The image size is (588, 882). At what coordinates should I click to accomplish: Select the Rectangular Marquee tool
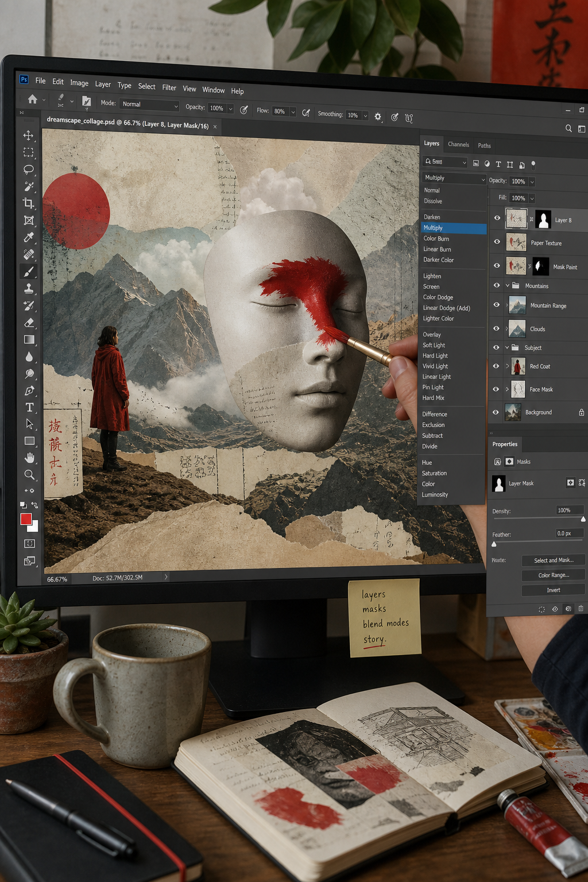coord(28,152)
